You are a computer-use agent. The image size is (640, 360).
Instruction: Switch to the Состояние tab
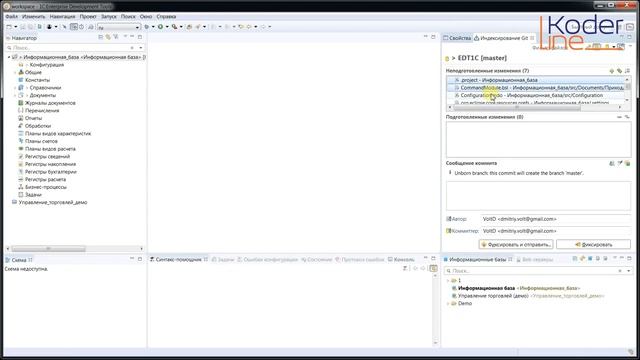point(316,260)
